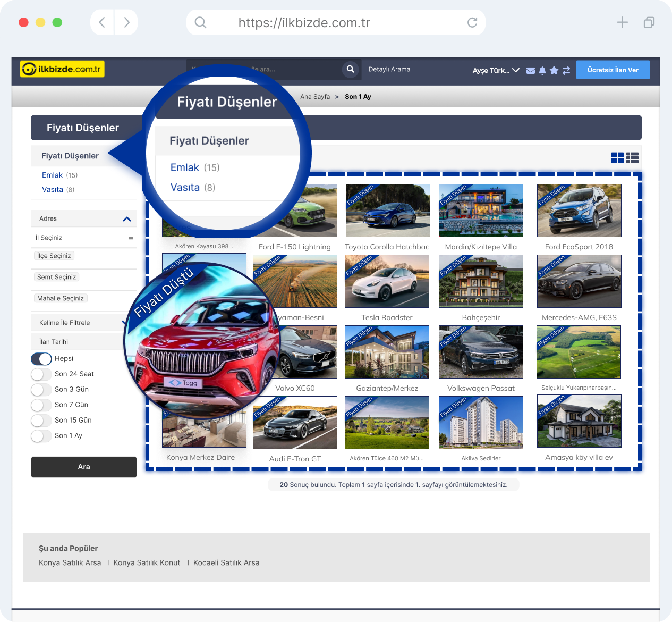Open a new tab with the plus icon
The width and height of the screenshot is (672, 622).
tap(623, 22)
